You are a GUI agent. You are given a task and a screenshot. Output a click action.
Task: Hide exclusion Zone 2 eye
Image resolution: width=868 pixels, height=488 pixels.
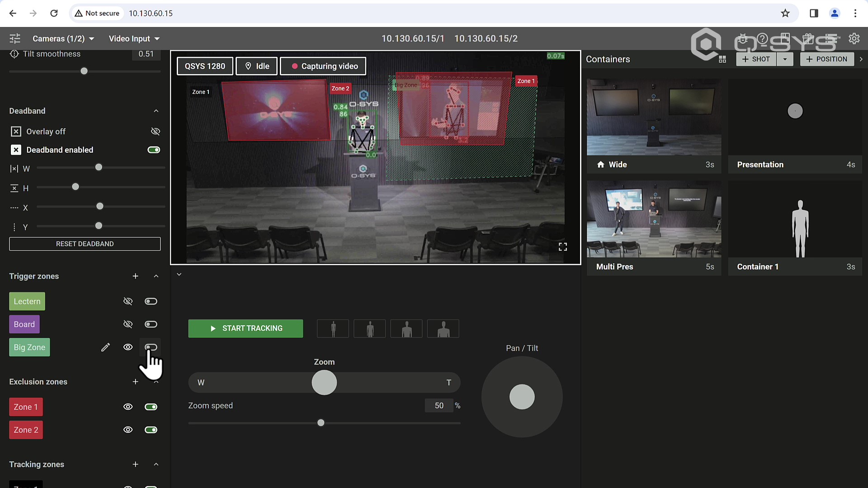tap(128, 430)
